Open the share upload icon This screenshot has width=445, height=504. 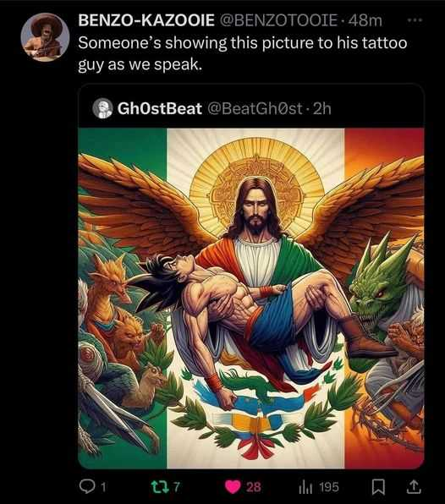coord(414,486)
